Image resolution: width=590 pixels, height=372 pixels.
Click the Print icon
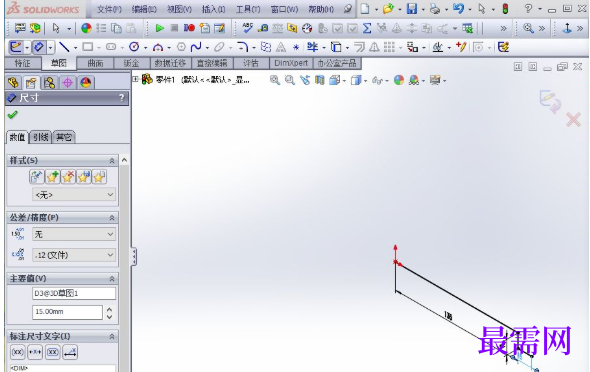pyautogui.click(x=435, y=9)
